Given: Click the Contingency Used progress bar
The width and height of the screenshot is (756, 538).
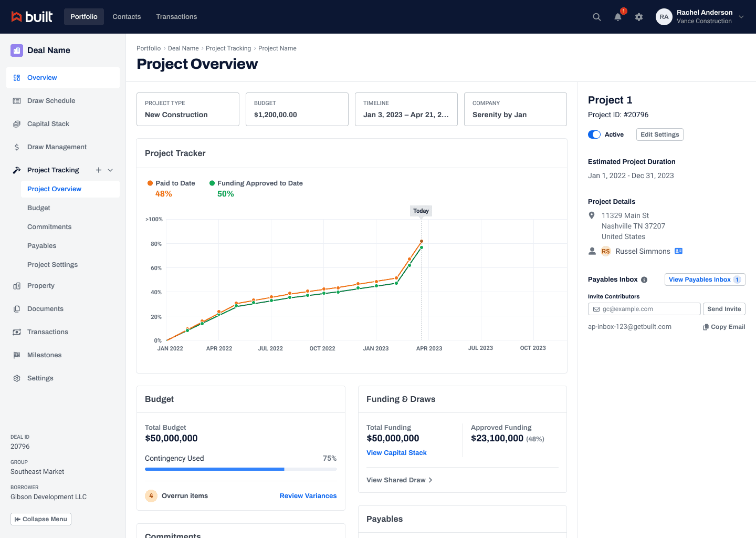Looking at the screenshot, I should click(x=241, y=469).
